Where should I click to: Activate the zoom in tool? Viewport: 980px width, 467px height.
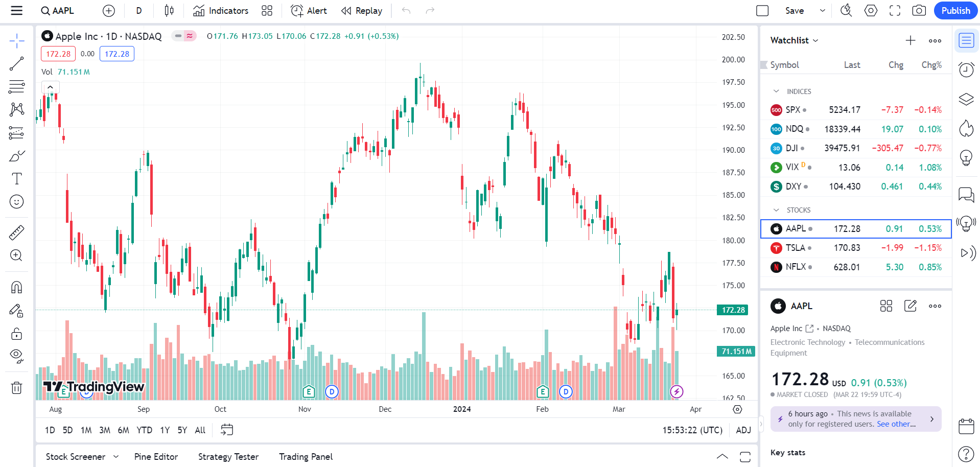point(17,255)
